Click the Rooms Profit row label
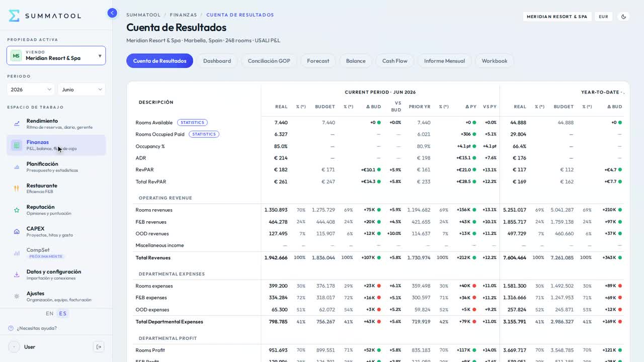 tap(150, 350)
